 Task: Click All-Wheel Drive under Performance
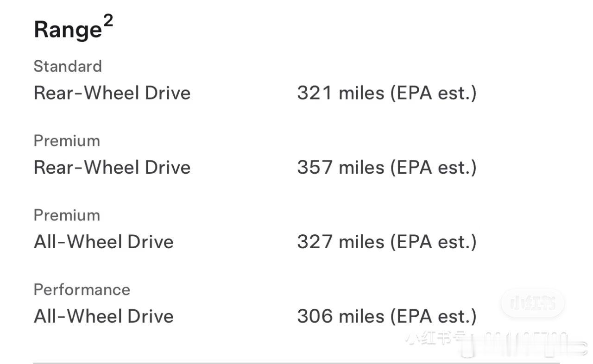(104, 317)
